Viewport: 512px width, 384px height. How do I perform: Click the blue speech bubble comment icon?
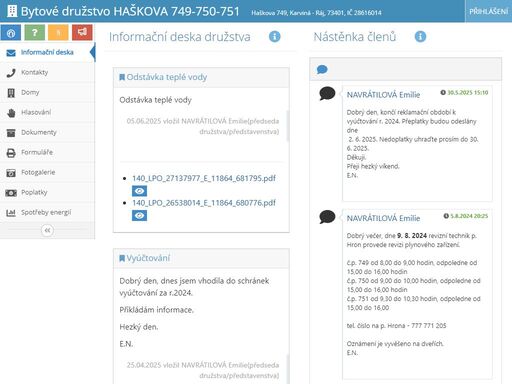point(322,70)
